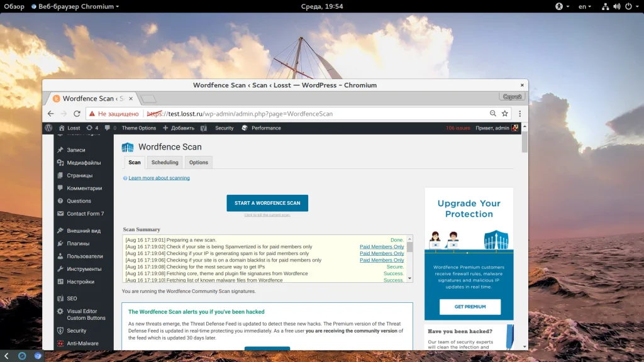
Task: Open Security menu in admin bar
Action: tap(225, 128)
